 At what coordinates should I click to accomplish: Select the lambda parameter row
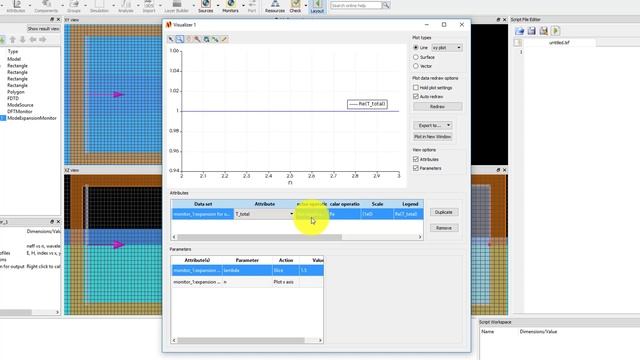247,271
